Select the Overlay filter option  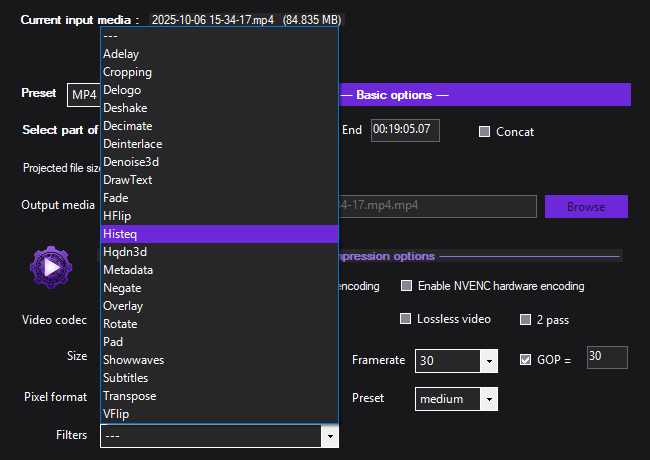(x=124, y=306)
